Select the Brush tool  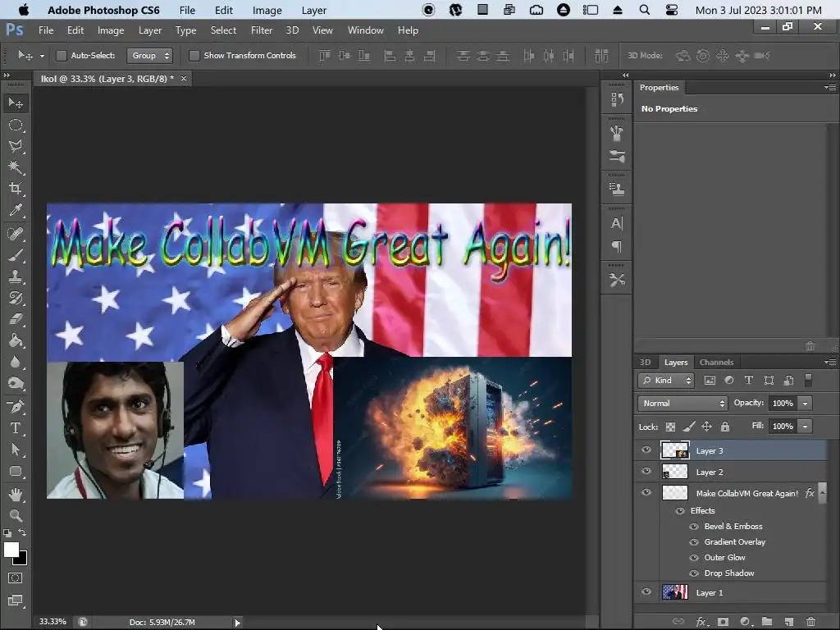[16, 255]
